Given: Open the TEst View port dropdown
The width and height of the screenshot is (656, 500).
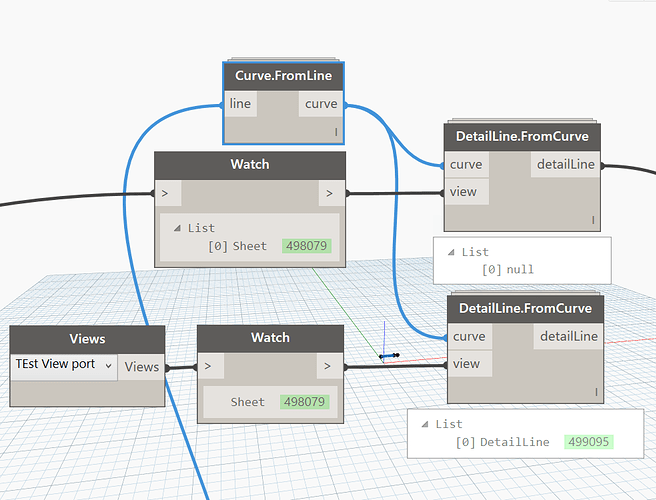Looking at the screenshot, I should [x=64, y=365].
